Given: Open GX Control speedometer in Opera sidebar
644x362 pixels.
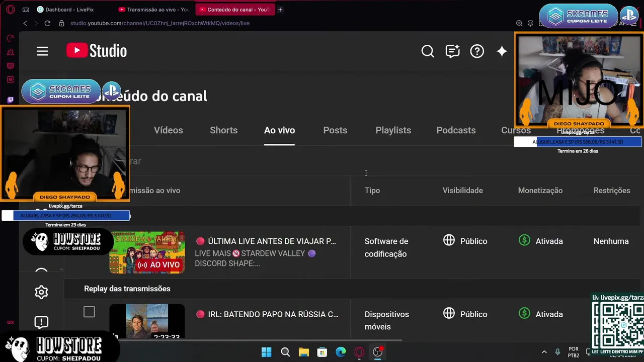Looking at the screenshot, I should coord(10,38).
